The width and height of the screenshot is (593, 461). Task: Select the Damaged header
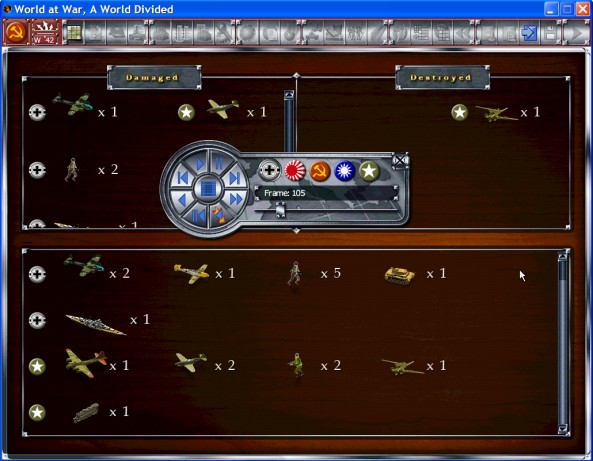154,78
